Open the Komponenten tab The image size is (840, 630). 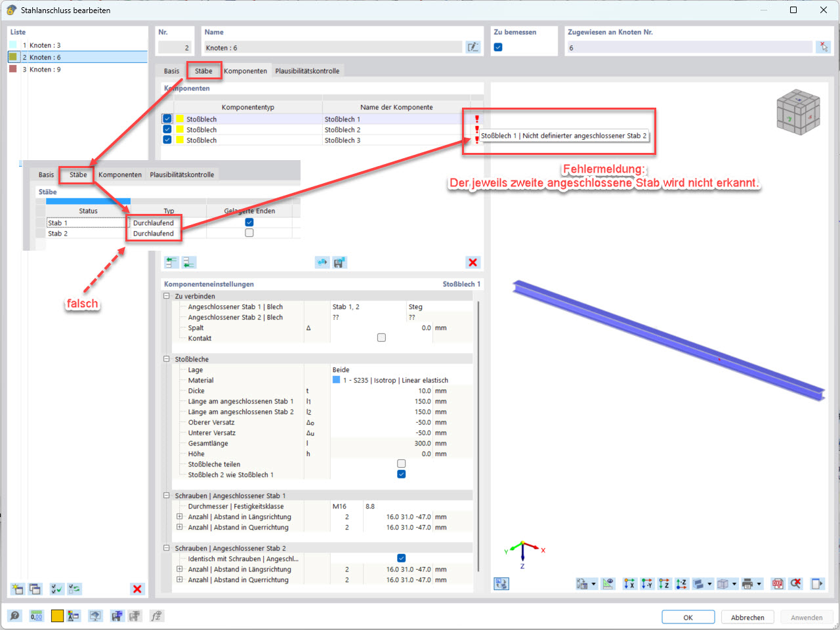tap(246, 70)
